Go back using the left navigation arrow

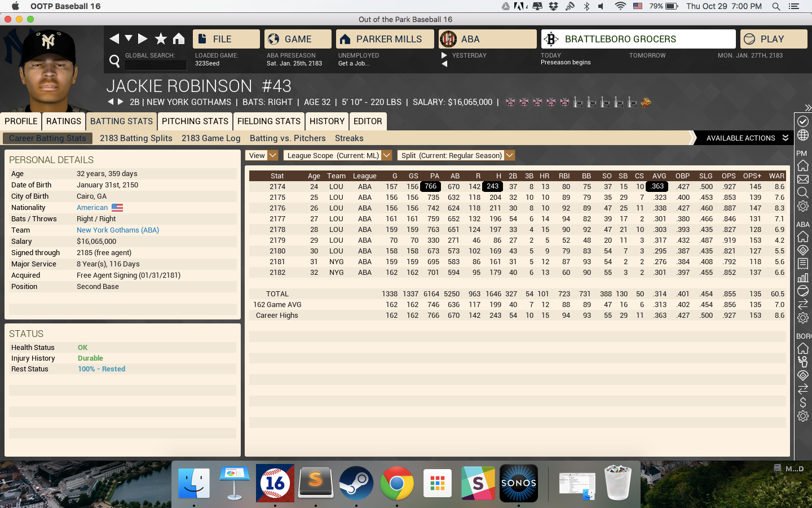coord(114,38)
